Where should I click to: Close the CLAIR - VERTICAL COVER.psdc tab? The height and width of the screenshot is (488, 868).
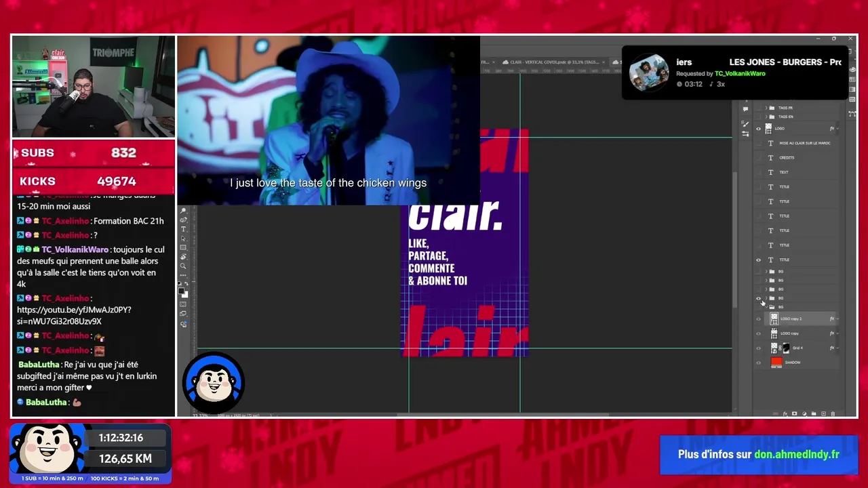click(604, 62)
